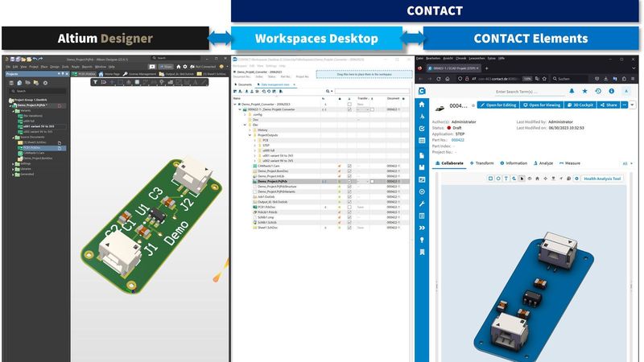Screen dimensions: 644x362
Task: Reload the page in the Firefox browser
Action: pos(438,79)
